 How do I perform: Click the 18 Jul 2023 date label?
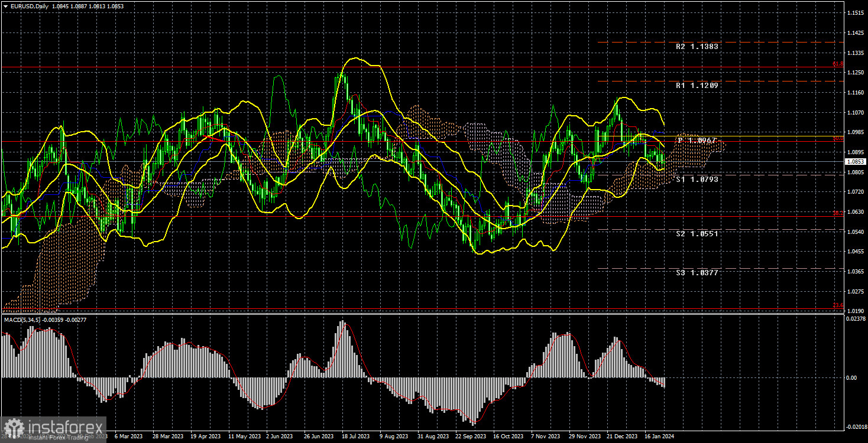click(x=357, y=437)
